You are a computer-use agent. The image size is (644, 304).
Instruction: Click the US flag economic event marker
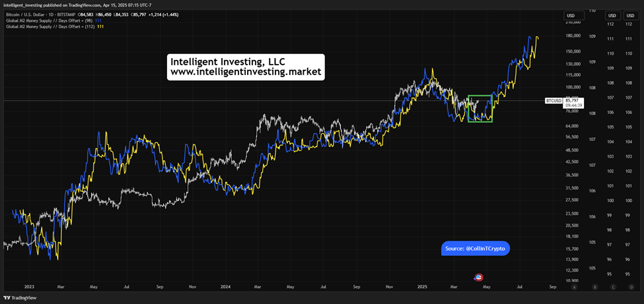478,278
